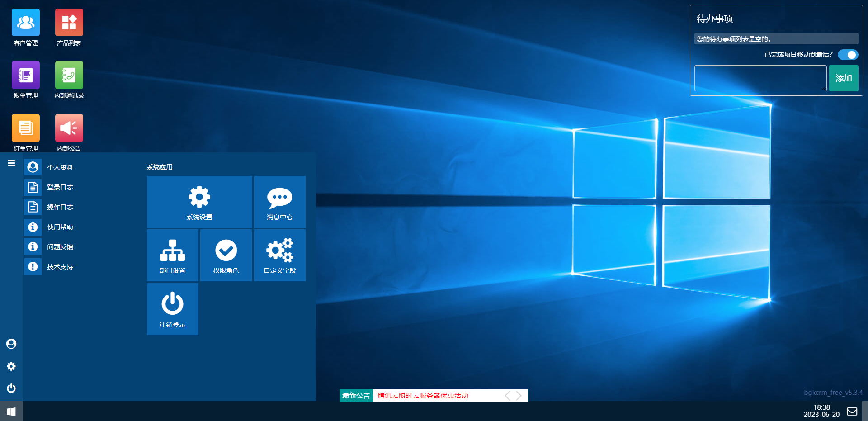This screenshot has width=868, height=421.
Task: Click the 最新公告 label
Action: pyautogui.click(x=356, y=396)
